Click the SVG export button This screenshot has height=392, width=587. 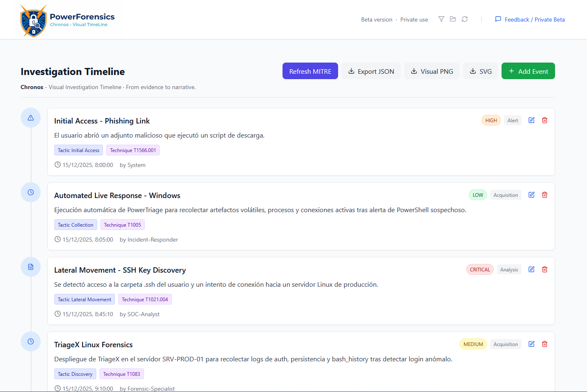480,71
